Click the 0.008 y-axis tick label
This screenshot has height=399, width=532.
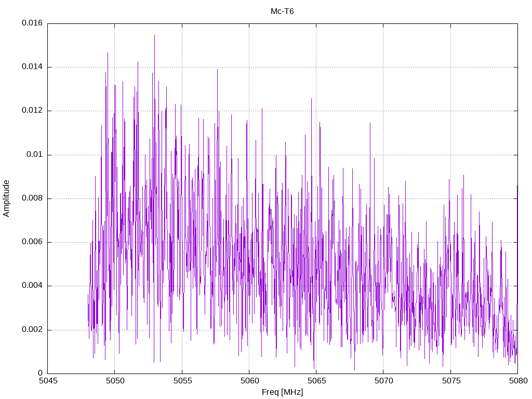(32, 198)
